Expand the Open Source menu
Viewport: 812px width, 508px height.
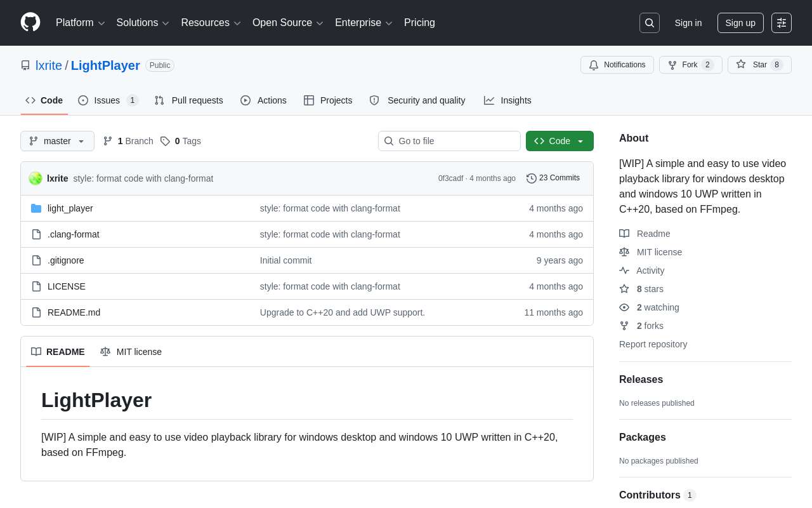(x=288, y=23)
